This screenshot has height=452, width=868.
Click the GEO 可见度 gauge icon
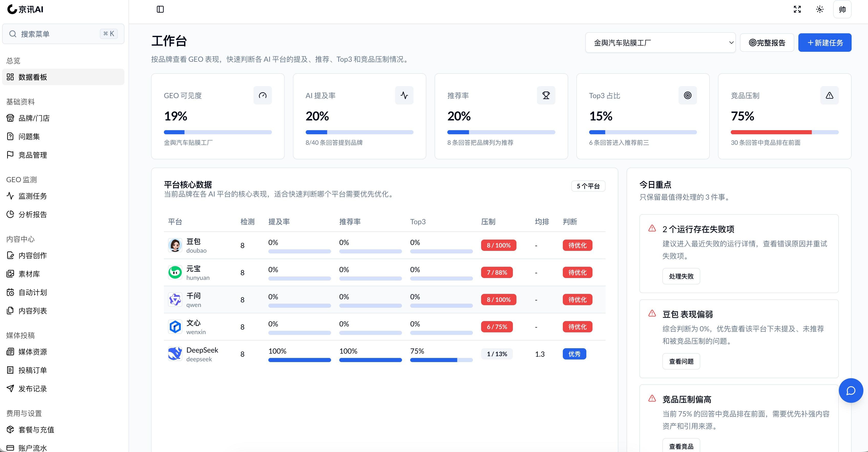[x=262, y=96]
